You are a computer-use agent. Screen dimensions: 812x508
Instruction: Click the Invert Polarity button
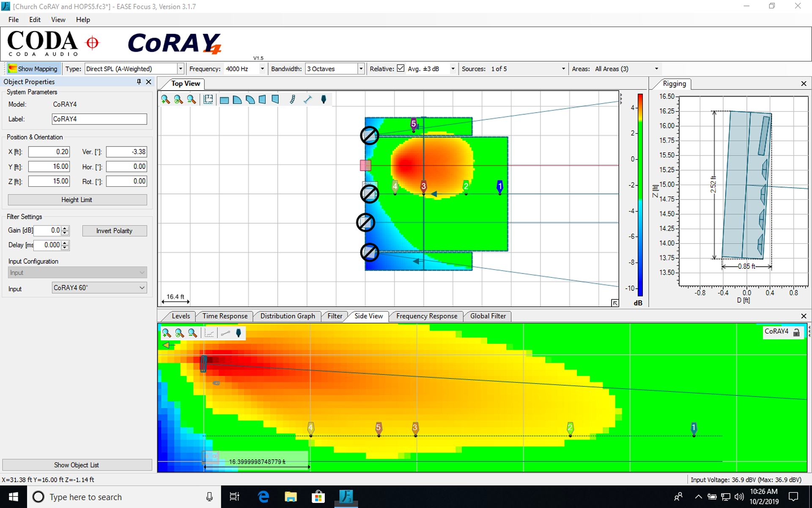tap(115, 231)
